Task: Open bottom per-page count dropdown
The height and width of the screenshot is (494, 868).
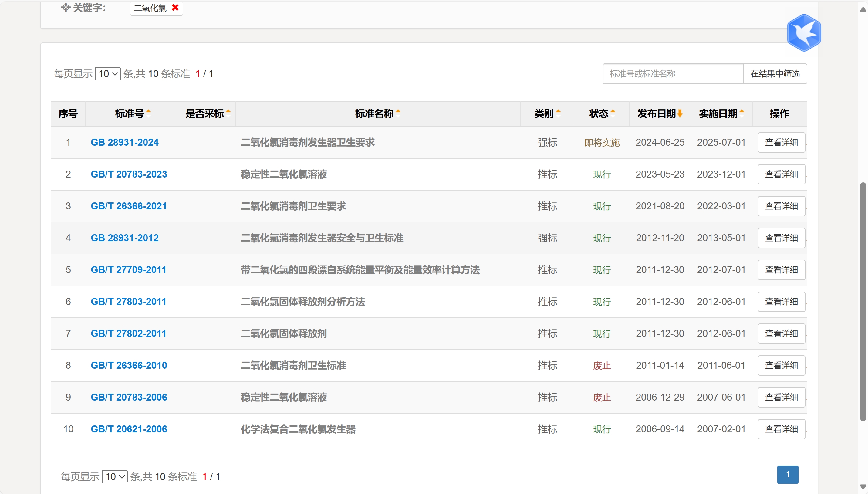Action: click(115, 476)
